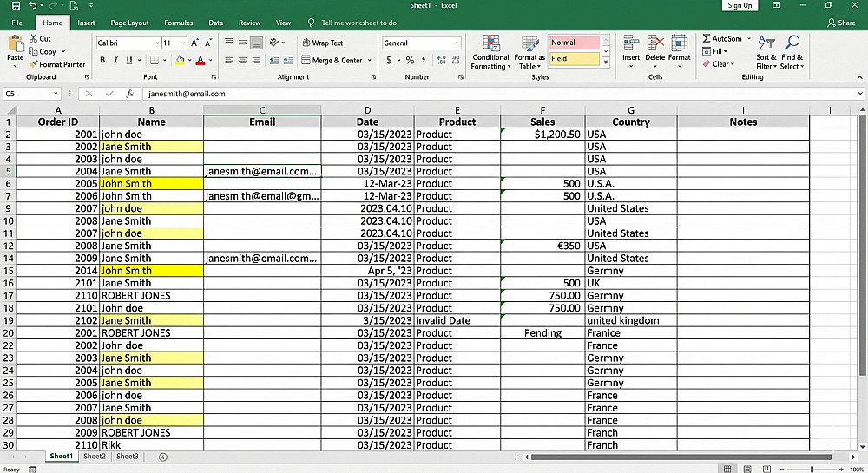Open Find & Select magnifier menu
The width and height of the screenshot is (868, 473).
(792, 53)
